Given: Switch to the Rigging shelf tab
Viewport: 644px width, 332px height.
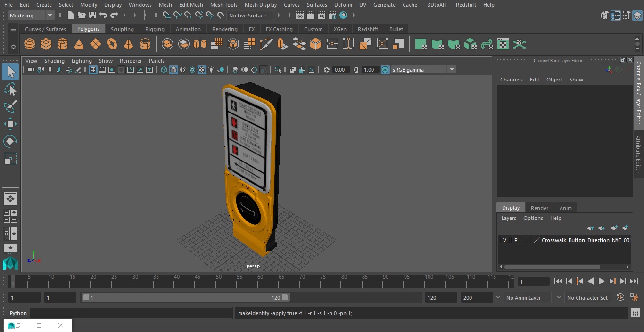Looking at the screenshot, I should [x=155, y=29].
